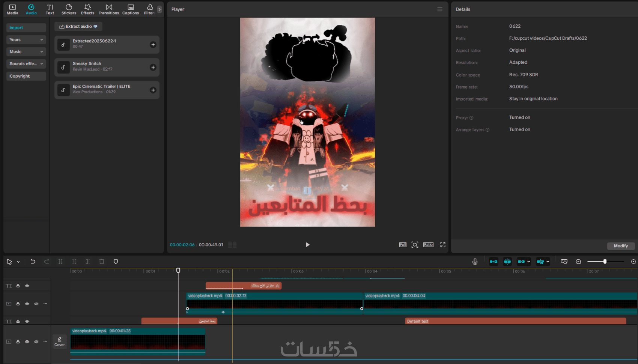Click the Proxy info icon
Screen dimensions: 638x364
(471, 118)
